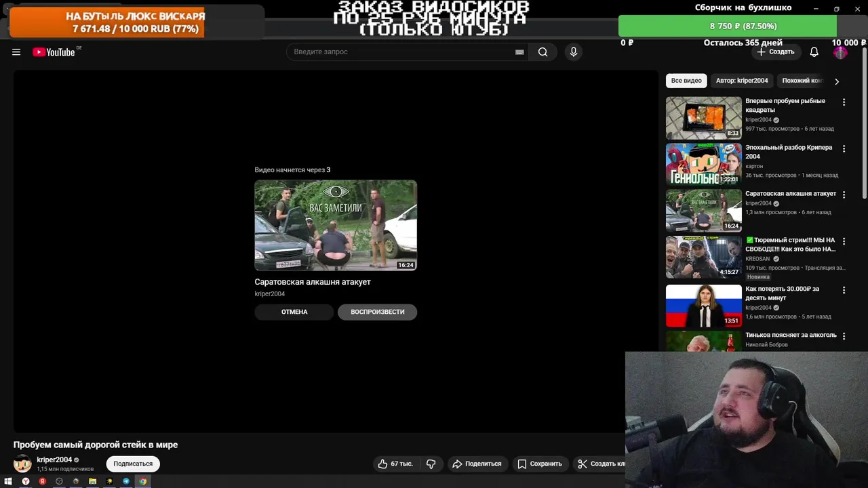Open File Explorer in taskbar
Viewport: 868px width, 488px height.
tap(92, 481)
